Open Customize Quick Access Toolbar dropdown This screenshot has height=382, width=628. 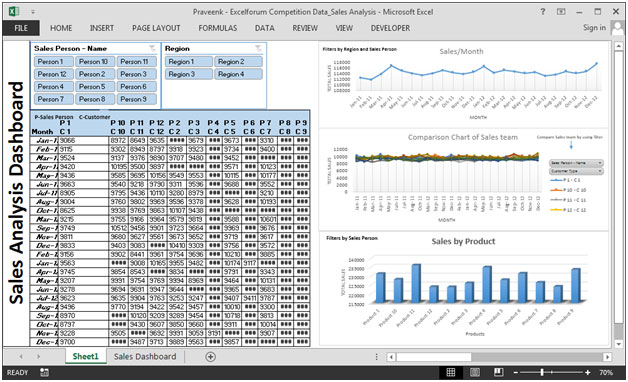33,12
